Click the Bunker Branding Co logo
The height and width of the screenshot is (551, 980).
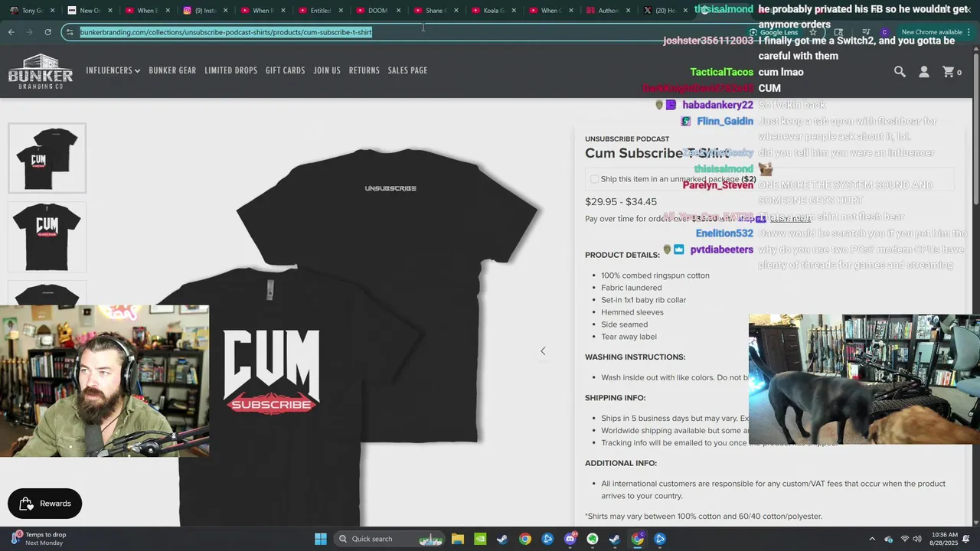[x=41, y=71]
